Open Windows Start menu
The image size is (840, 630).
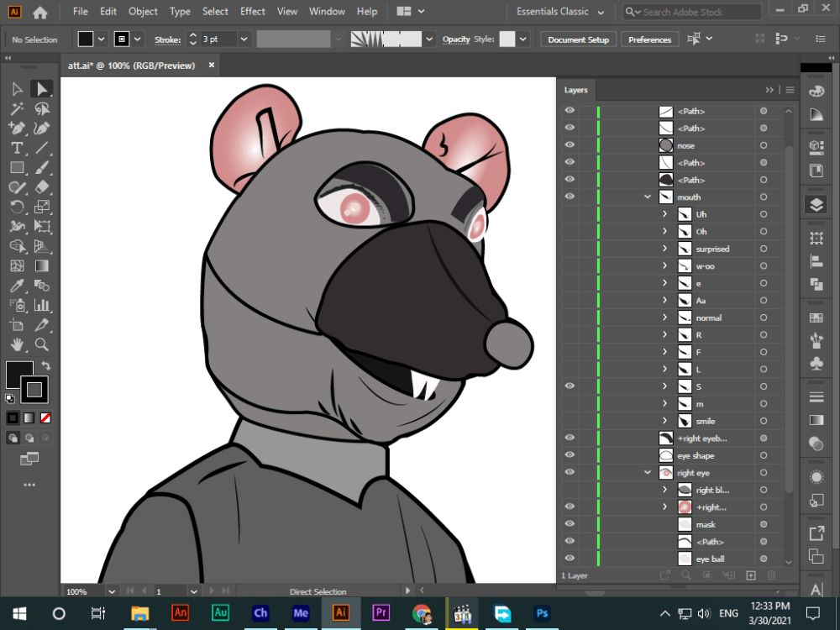point(20,613)
